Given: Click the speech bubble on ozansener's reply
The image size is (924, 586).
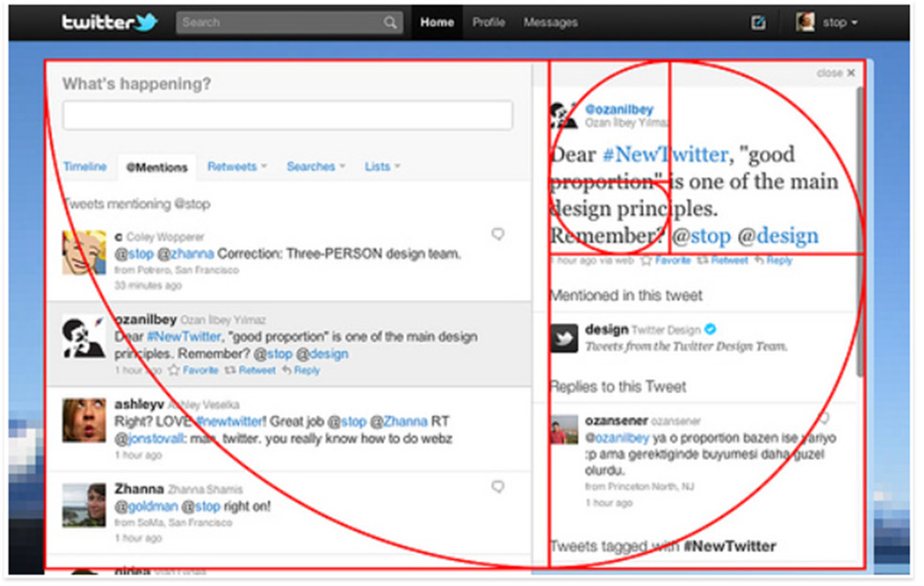Looking at the screenshot, I should [x=824, y=418].
